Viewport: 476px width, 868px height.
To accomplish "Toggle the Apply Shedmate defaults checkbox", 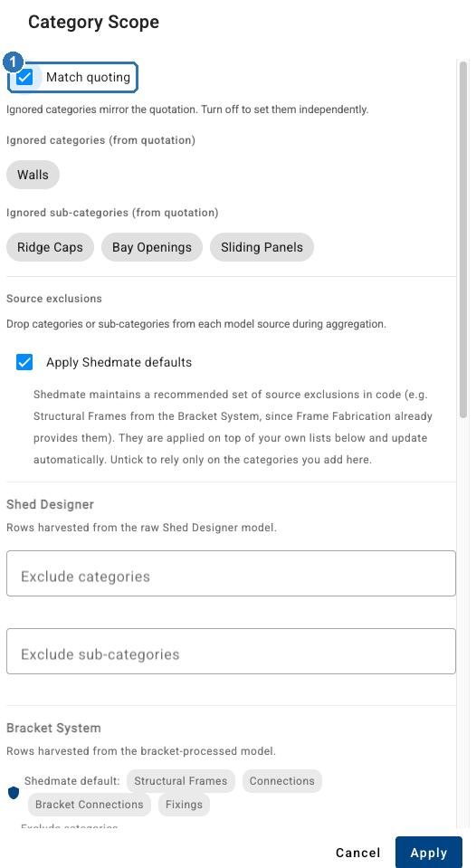I will [x=24, y=363].
